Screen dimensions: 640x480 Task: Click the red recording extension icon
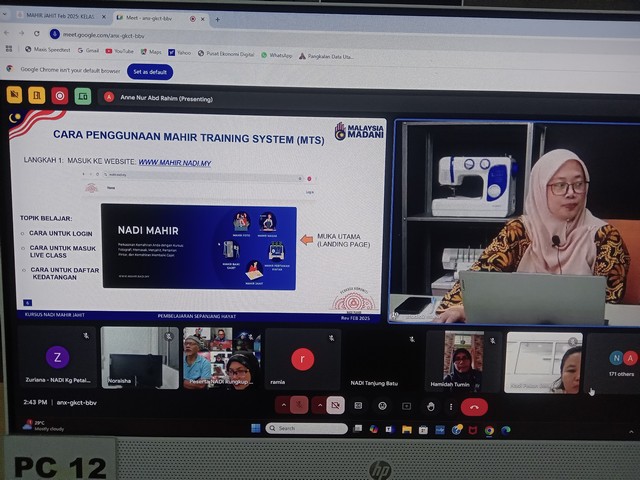[60, 96]
